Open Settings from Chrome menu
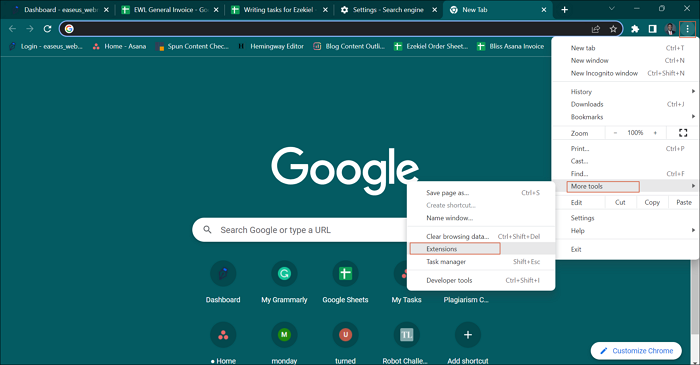This screenshot has width=700, height=365. pyautogui.click(x=625, y=218)
